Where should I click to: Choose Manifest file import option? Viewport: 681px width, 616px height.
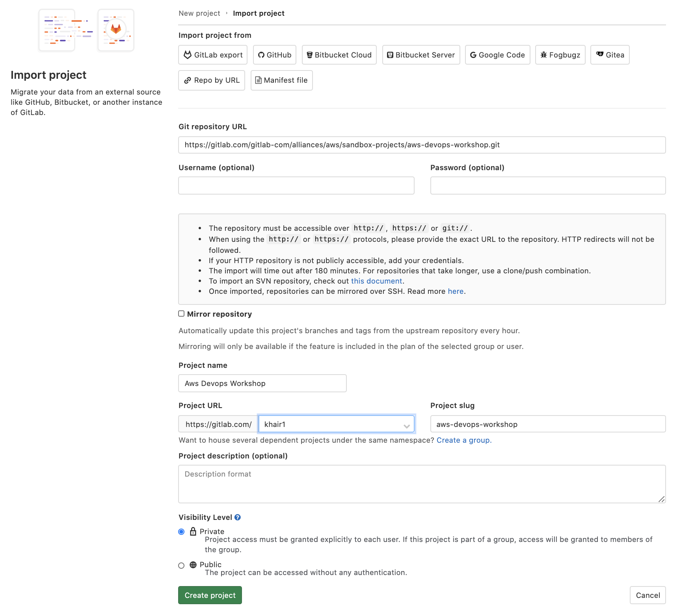coord(282,80)
